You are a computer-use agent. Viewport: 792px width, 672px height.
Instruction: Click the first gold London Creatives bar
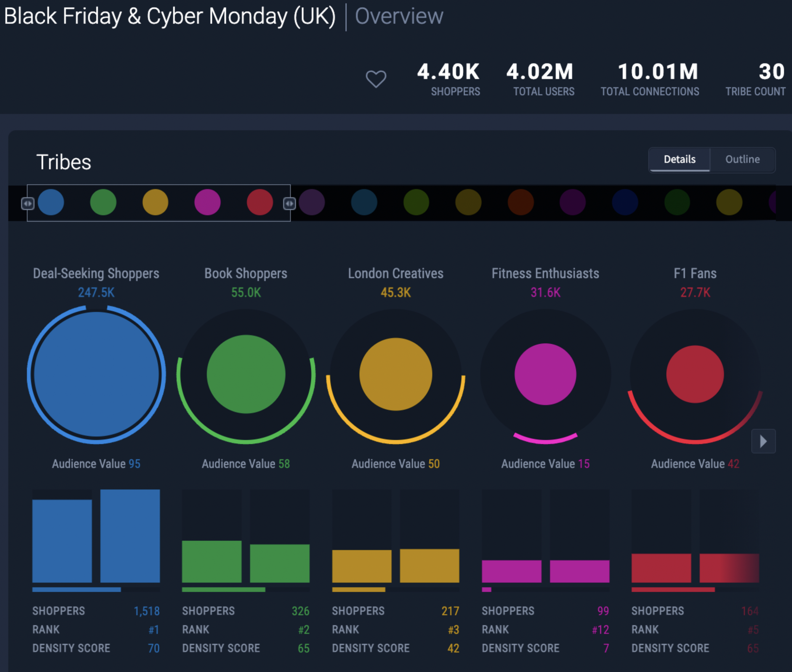[362, 566]
